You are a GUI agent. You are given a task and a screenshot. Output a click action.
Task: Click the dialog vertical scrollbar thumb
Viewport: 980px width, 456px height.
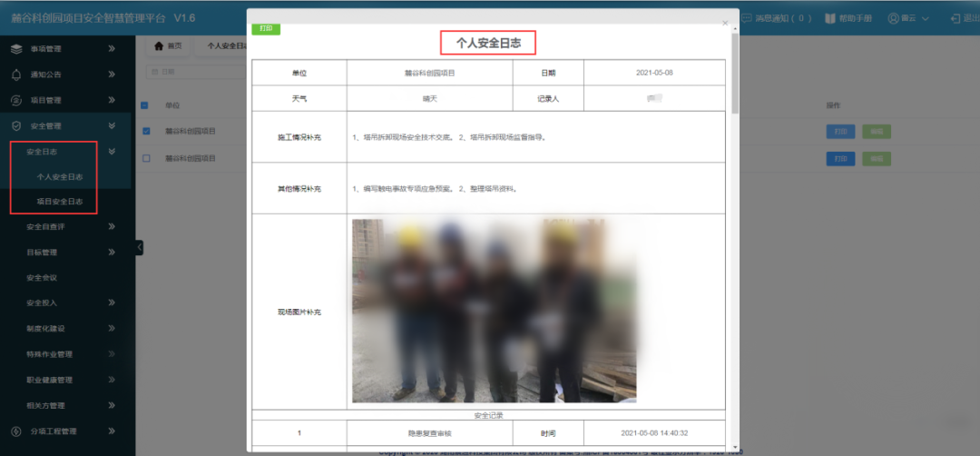735,72
